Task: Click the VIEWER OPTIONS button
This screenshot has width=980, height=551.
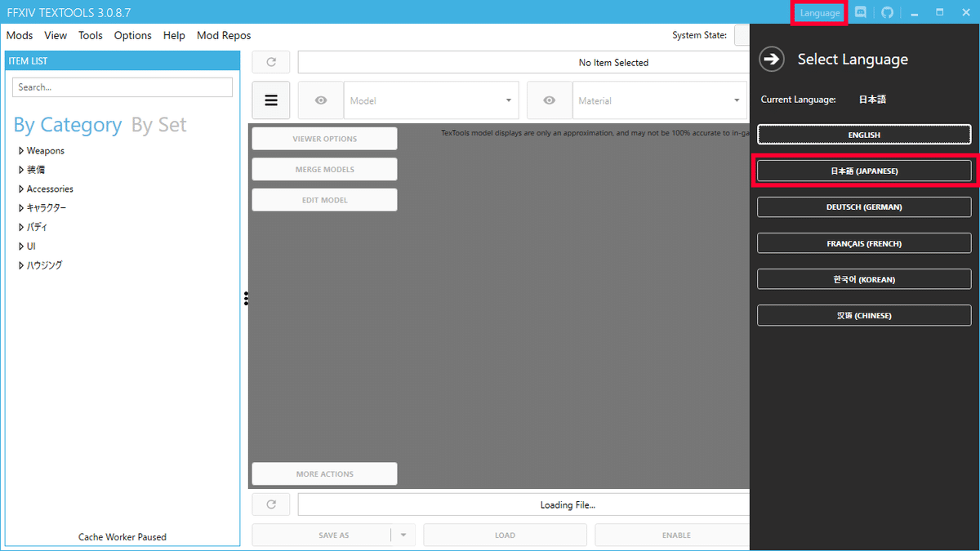Action: coord(324,138)
